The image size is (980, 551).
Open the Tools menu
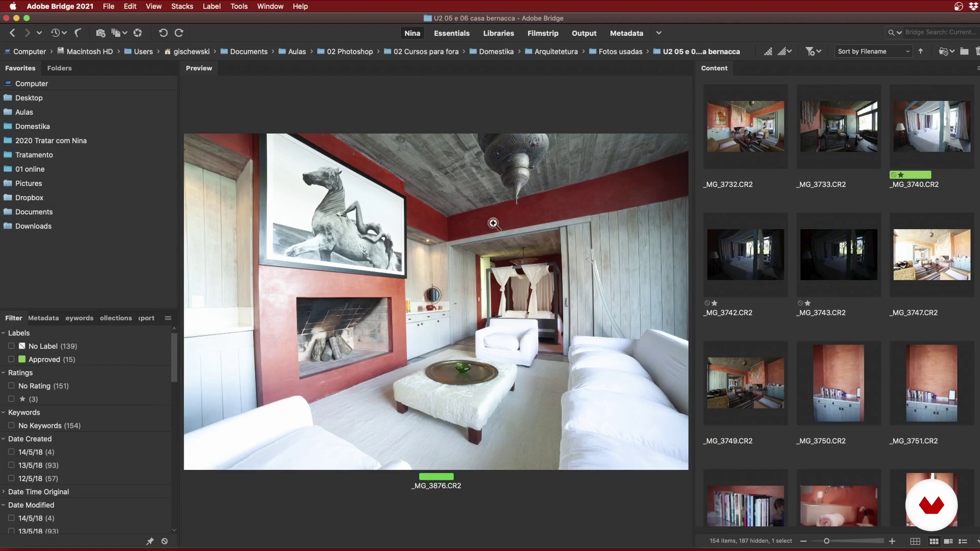click(x=239, y=6)
